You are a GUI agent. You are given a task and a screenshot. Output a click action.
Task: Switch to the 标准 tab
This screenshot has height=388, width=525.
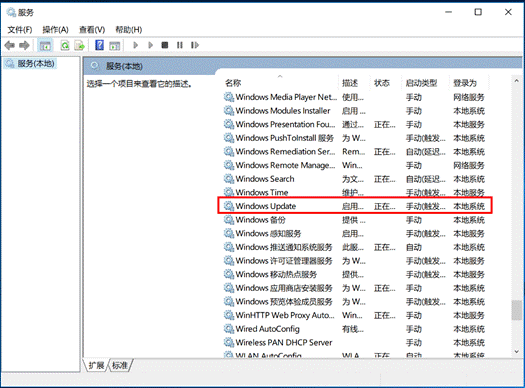tap(120, 365)
